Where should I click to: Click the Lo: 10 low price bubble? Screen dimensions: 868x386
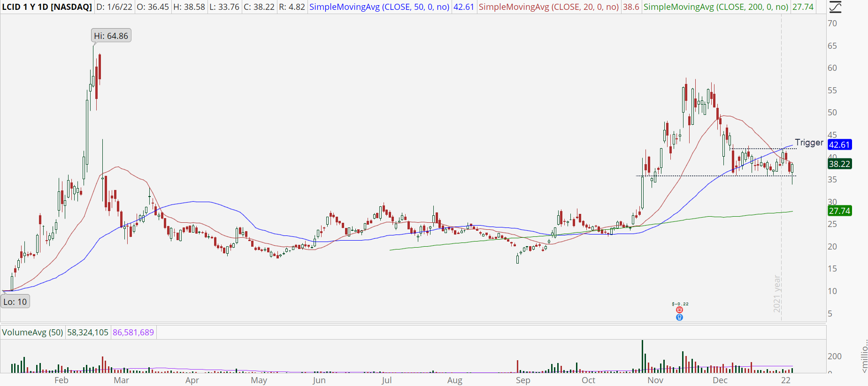tap(15, 302)
